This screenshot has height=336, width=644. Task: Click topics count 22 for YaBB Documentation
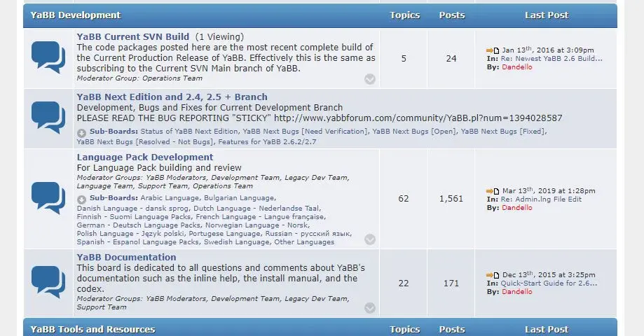tap(404, 283)
